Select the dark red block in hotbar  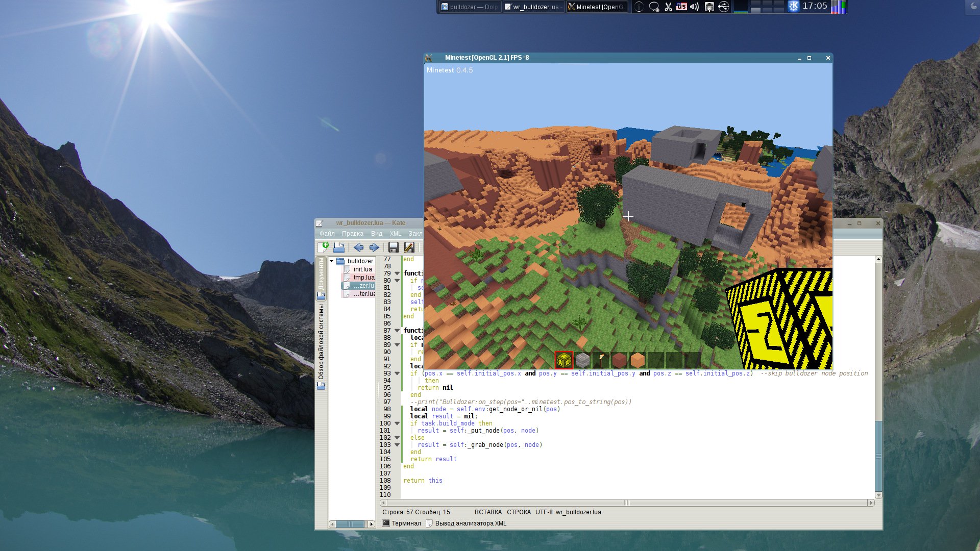pyautogui.click(x=619, y=360)
